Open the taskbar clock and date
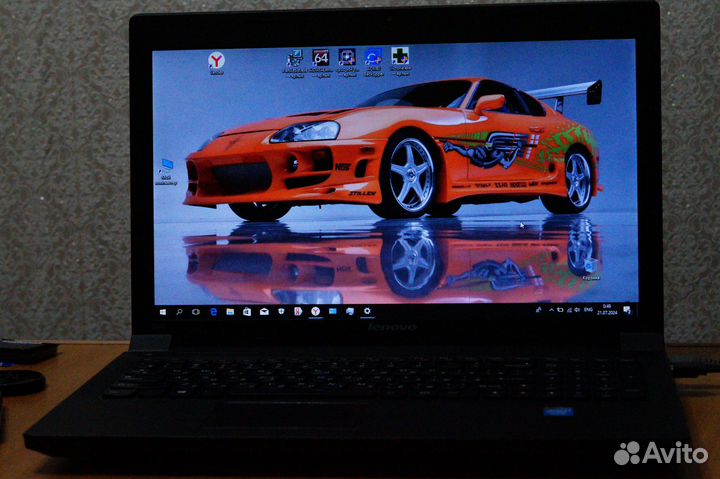This screenshot has width=720, height=479. (x=607, y=310)
